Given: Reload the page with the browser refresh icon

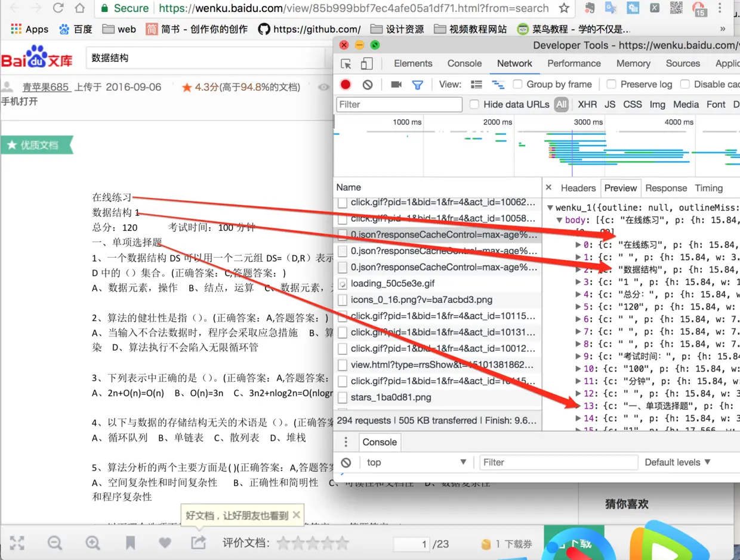Looking at the screenshot, I should pos(58,8).
